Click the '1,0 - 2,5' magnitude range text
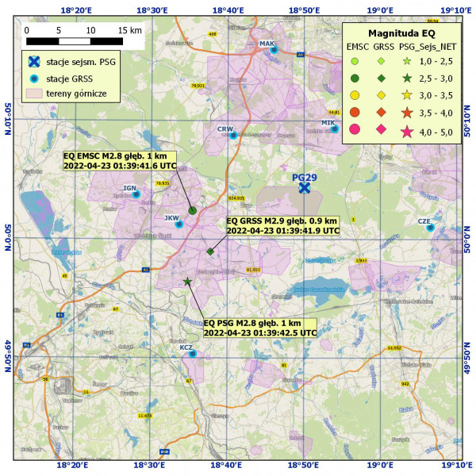Viewport: 476px width, 476px height. [x=436, y=62]
